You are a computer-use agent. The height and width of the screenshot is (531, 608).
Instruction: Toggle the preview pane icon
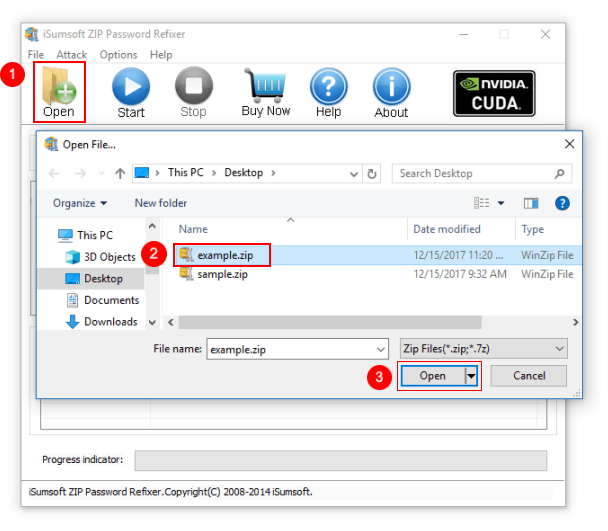pyautogui.click(x=531, y=203)
